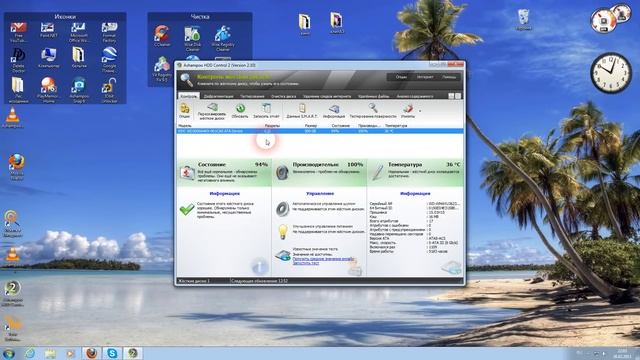The image size is (640, 360).
Task: Open Опции in the HDD Control toolbar
Action: [184, 111]
